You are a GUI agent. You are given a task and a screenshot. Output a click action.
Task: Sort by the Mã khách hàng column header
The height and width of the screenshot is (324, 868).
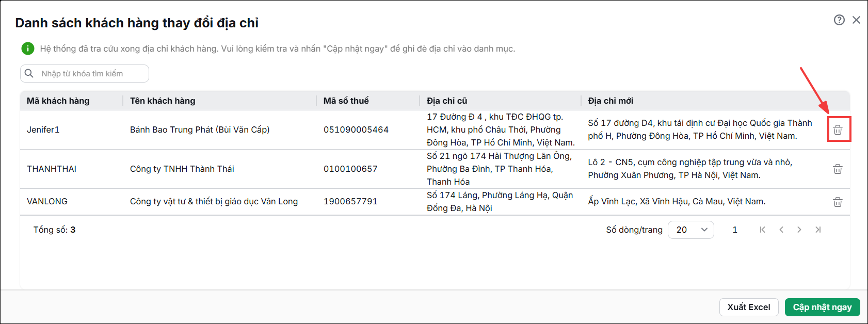coord(58,101)
